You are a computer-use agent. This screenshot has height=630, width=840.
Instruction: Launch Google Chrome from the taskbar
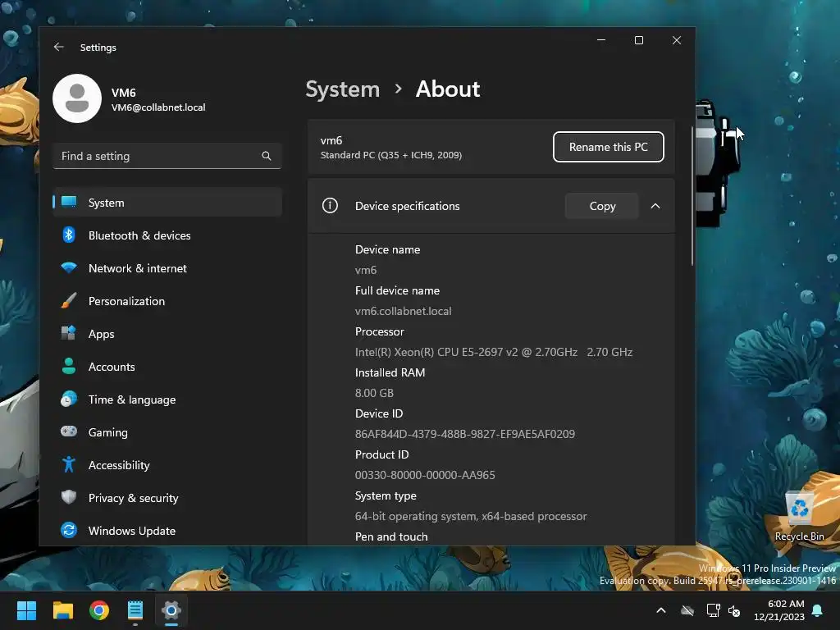point(99,610)
